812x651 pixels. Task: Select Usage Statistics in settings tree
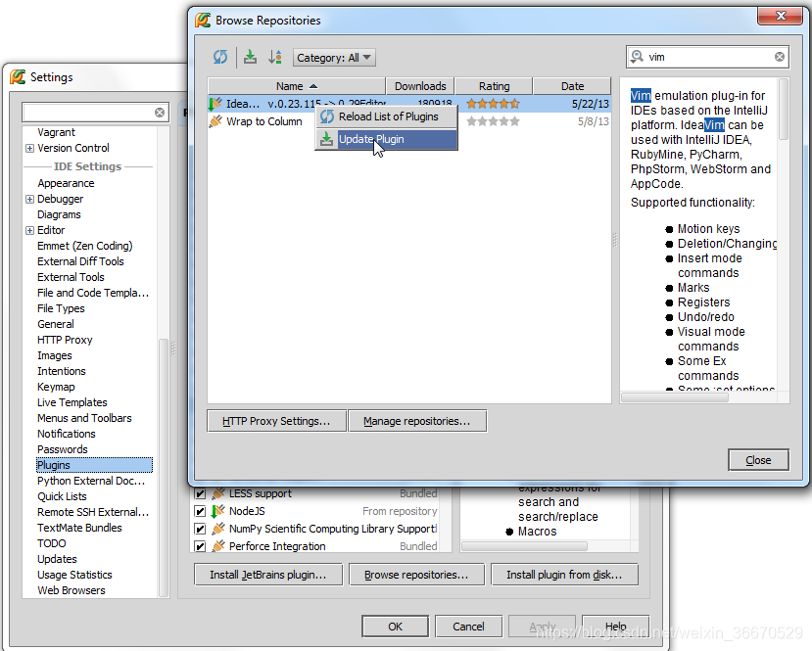(74, 575)
